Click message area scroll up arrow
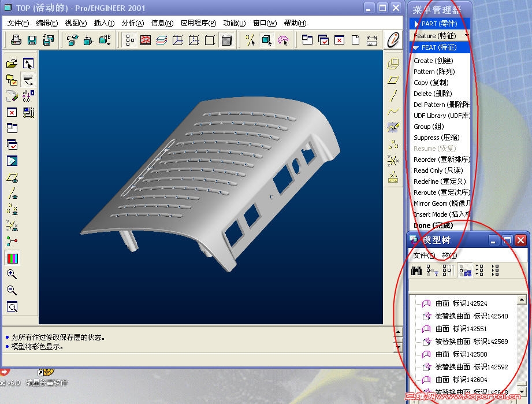532x404 pixels. [398, 332]
